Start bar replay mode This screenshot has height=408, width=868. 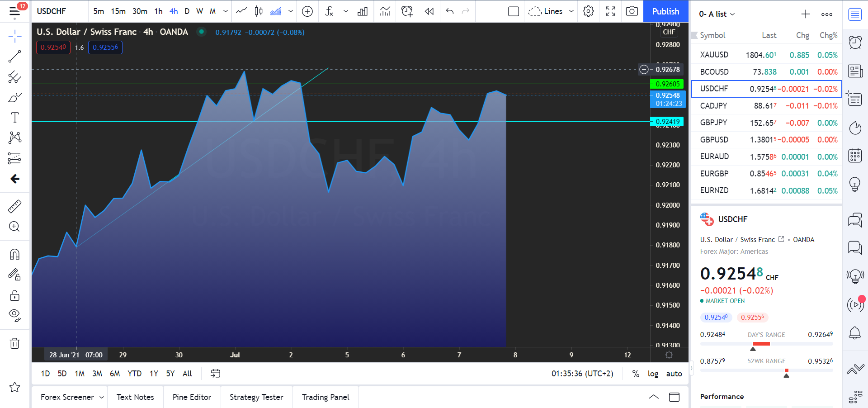[x=429, y=11]
